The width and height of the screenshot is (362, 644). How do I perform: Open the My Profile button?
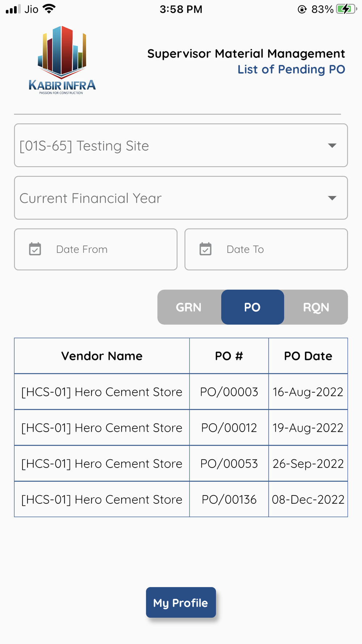(x=181, y=602)
